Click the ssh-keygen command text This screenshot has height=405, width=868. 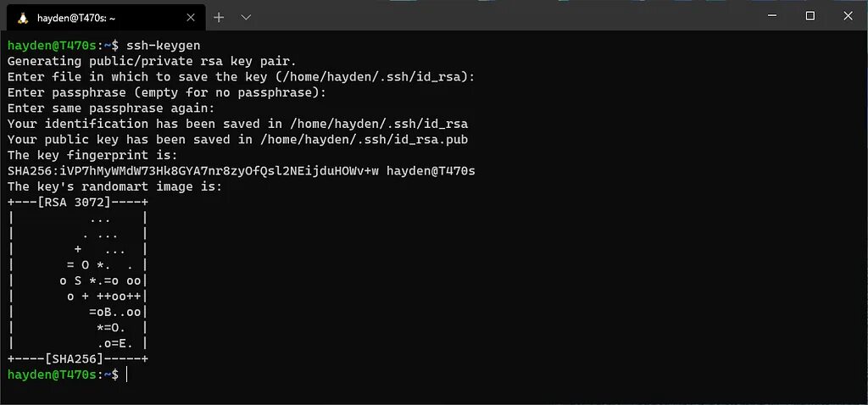coord(164,46)
